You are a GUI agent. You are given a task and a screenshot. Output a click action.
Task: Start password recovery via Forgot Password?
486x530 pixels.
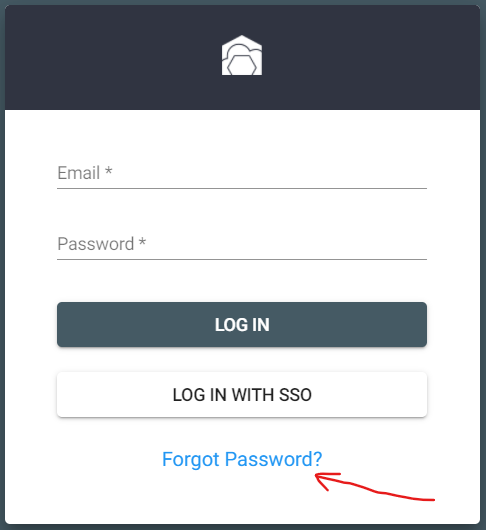(242, 459)
